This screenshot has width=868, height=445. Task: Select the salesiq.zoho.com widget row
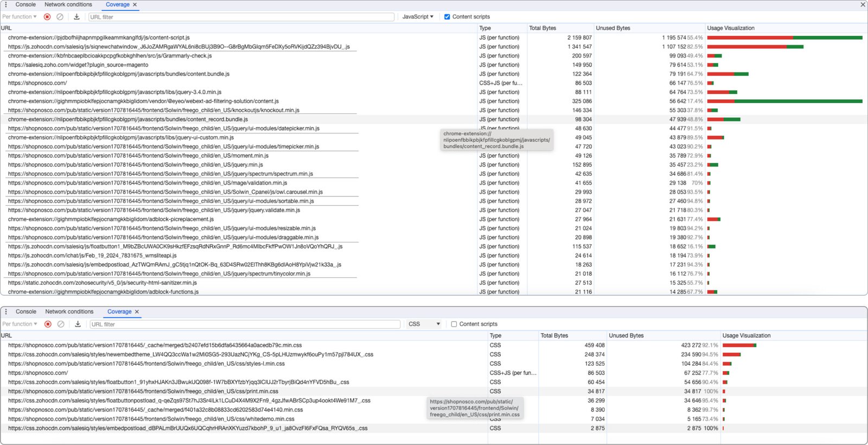click(x=434, y=65)
